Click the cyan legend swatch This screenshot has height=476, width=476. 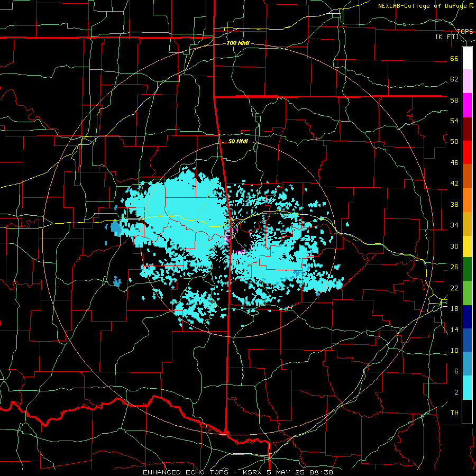tap(467, 388)
